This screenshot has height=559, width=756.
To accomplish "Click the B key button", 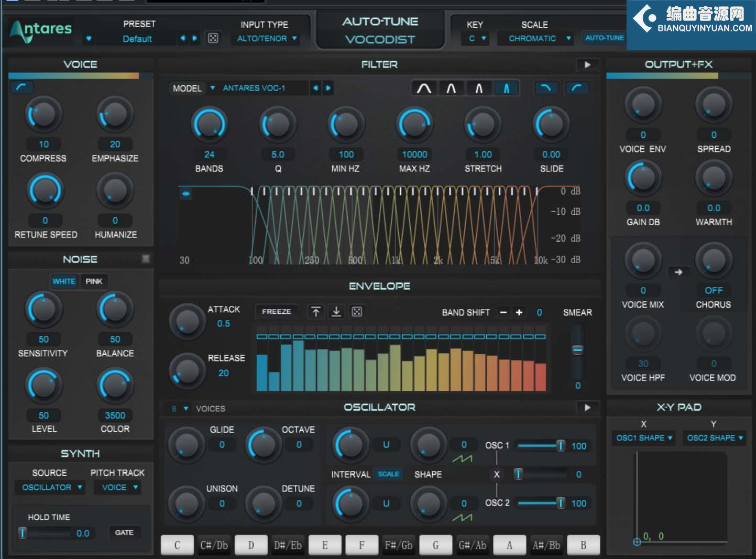I will (x=583, y=545).
